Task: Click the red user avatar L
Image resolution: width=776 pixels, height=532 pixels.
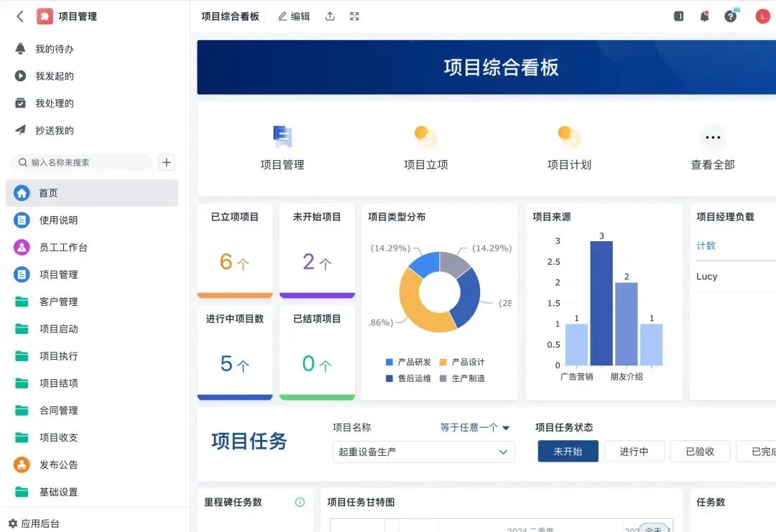Action: [762, 17]
